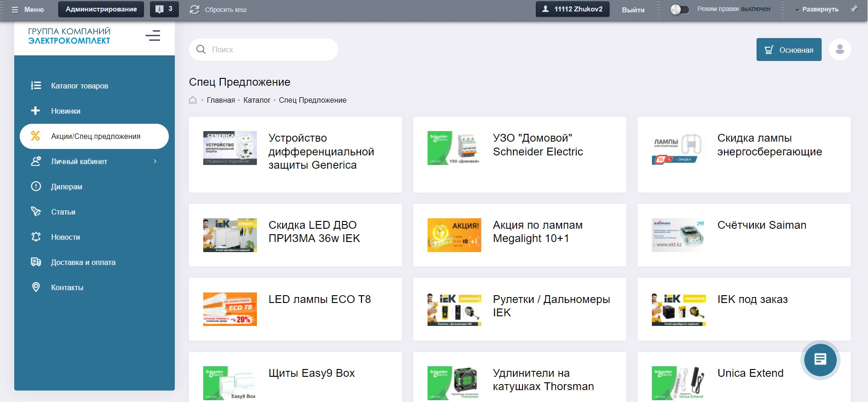Open Каталог товаров menu item

(x=94, y=86)
